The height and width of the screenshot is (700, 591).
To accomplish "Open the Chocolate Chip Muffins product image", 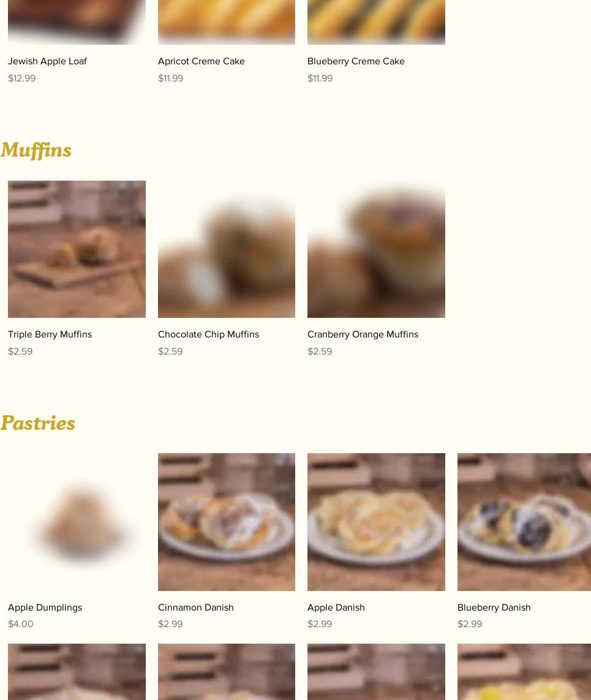I will click(x=227, y=249).
